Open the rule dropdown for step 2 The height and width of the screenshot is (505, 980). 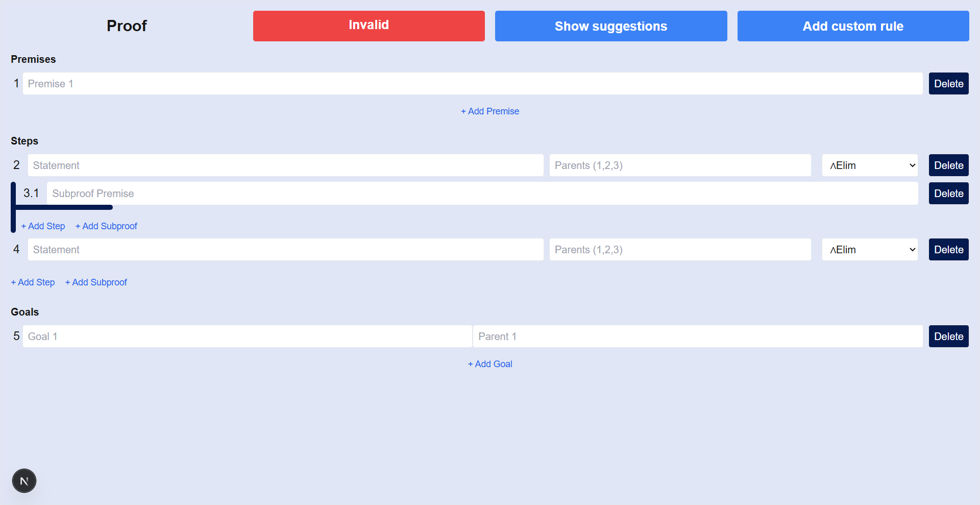869,165
